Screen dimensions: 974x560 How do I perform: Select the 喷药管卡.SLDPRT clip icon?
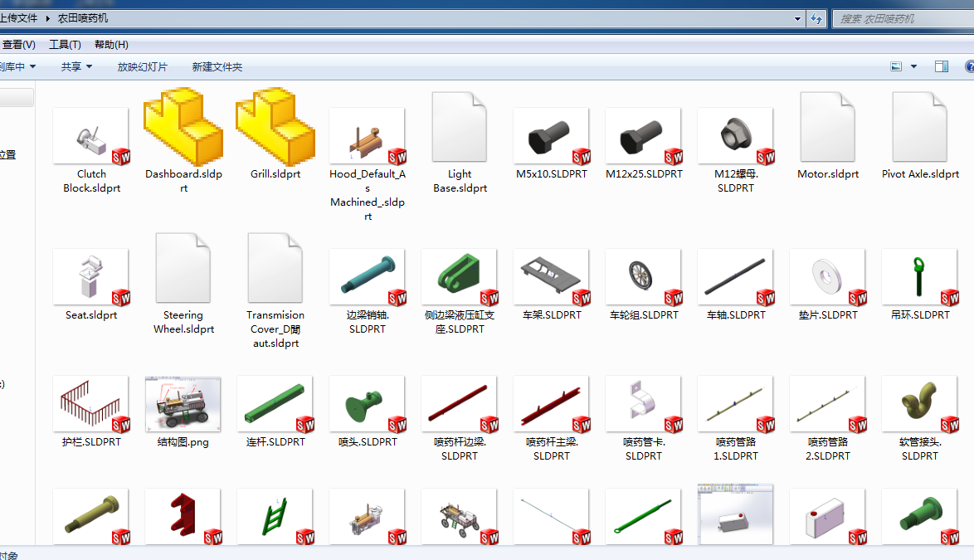[644, 403]
